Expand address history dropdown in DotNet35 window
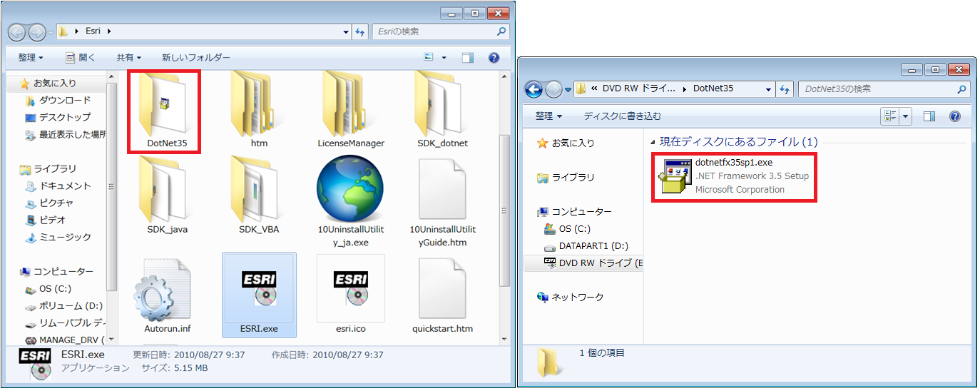This screenshot has width=980, height=391. pos(770,89)
